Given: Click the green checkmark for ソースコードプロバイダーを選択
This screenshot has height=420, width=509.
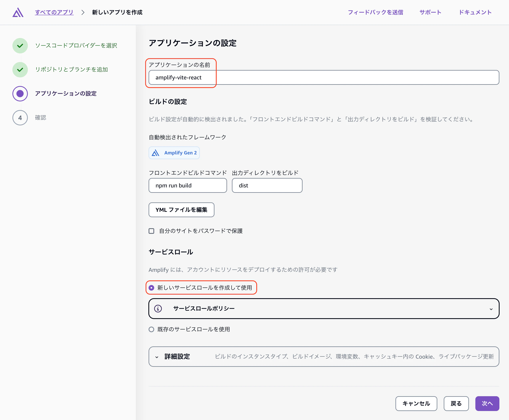Looking at the screenshot, I should coord(20,45).
